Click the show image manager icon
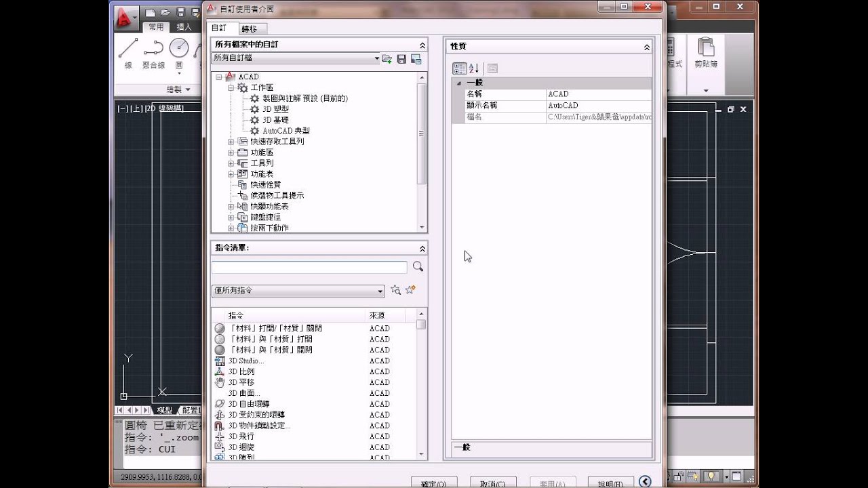 click(416, 59)
